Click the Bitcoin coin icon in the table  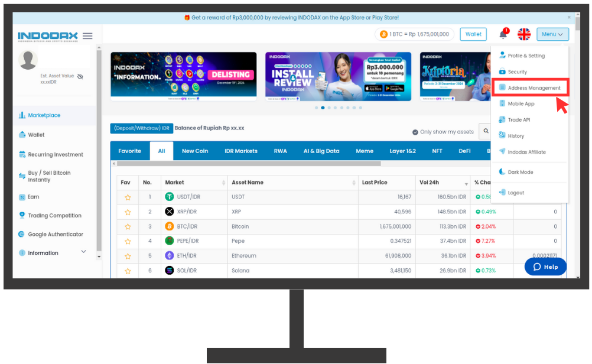(x=170, y=226)
